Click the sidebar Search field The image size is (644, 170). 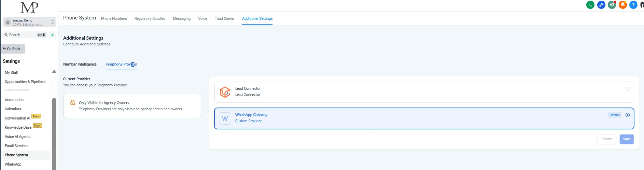(x=25, y=35)
